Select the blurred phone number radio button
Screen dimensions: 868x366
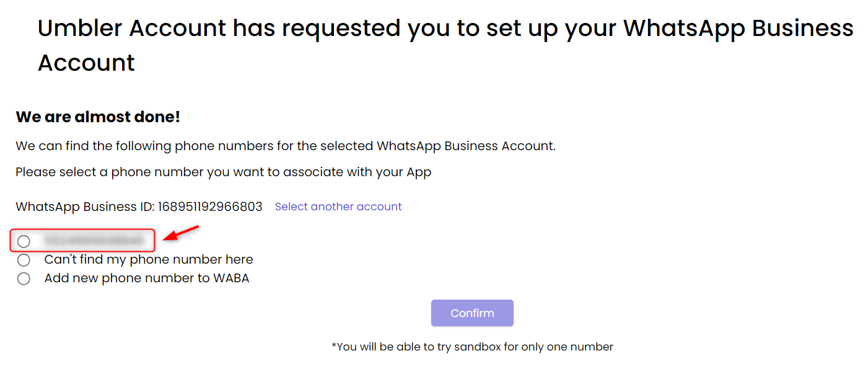pyautogui.click(x=24, y=241)
